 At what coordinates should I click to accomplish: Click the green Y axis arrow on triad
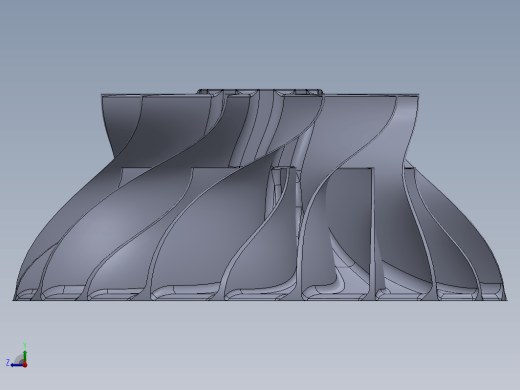tap(25, 356)
